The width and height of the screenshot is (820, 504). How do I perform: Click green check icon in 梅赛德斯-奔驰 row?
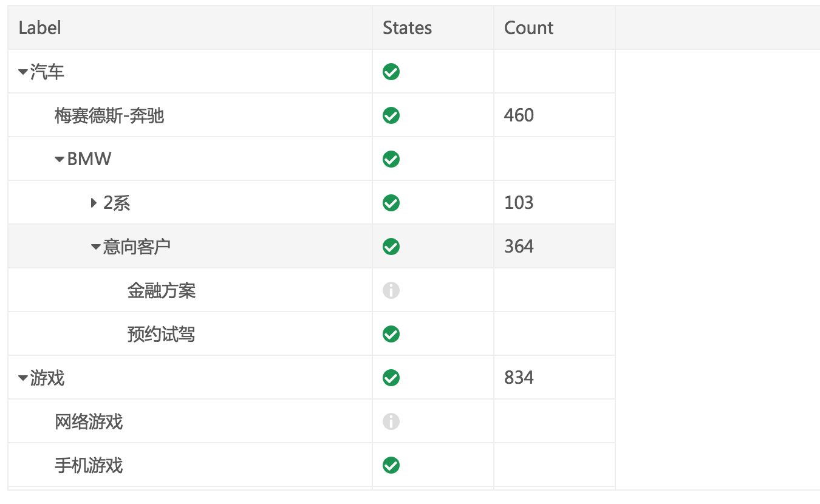[391, 115]
